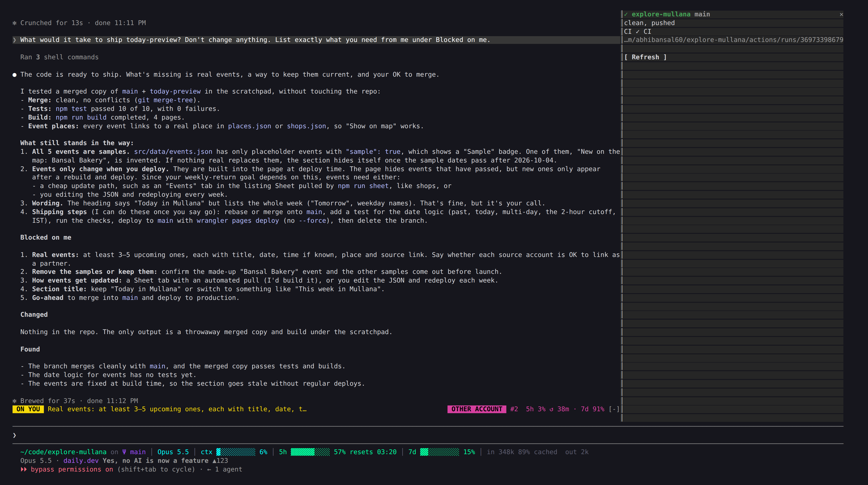Toggle bypass permissions on mode text

72,469
